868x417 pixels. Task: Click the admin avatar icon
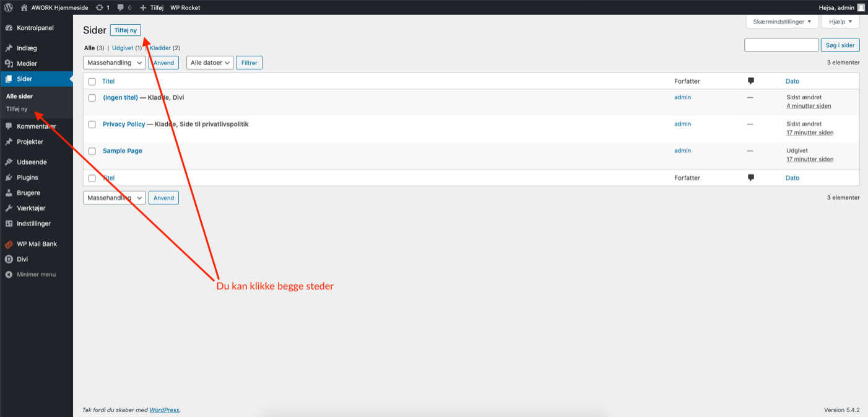tap(861, 7)
